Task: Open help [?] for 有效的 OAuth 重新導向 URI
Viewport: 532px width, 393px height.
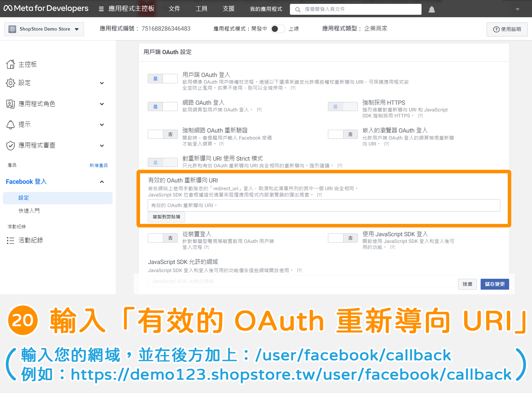Action: pyautogui.click(x=319, y=195)
